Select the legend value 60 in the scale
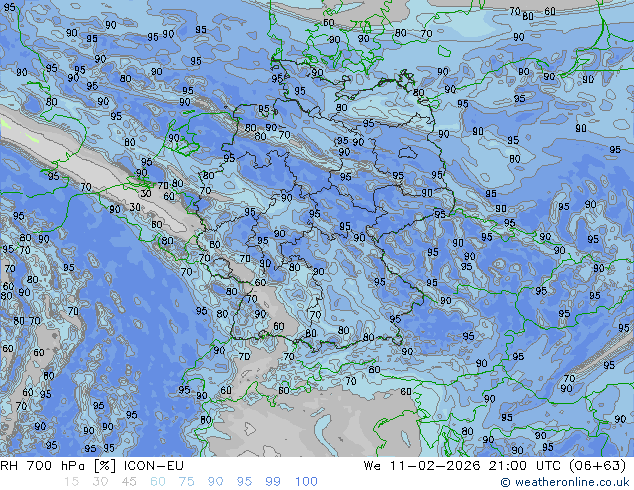 tap(158, 482)
